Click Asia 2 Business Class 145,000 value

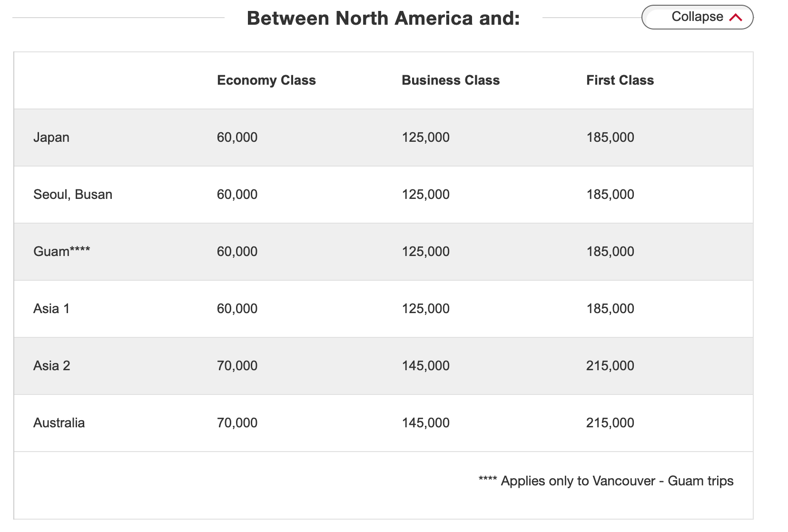tap(425, 366)
